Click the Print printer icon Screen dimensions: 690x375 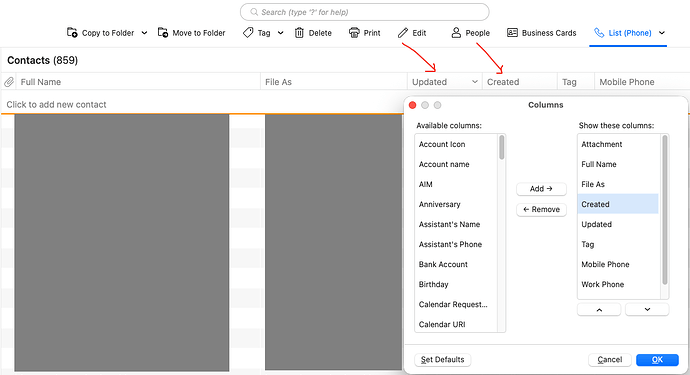tap(354, 33)
